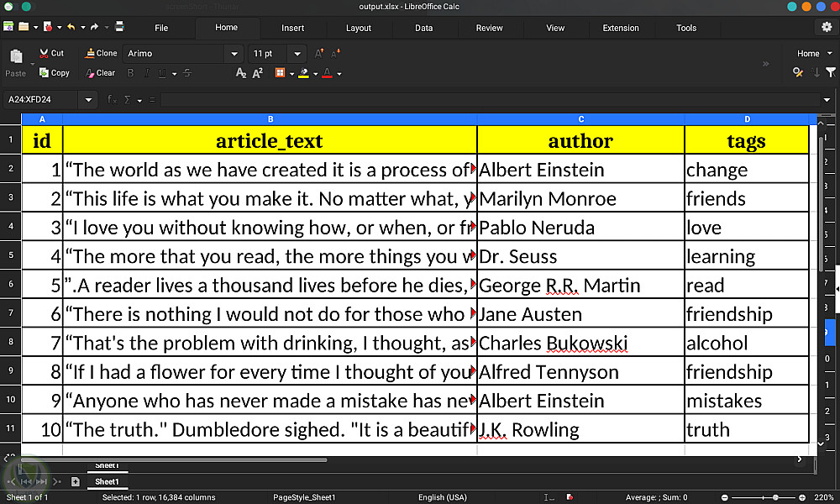Expand the Name Box dropdown
This screenshot has height=504, width=840.
88,100
